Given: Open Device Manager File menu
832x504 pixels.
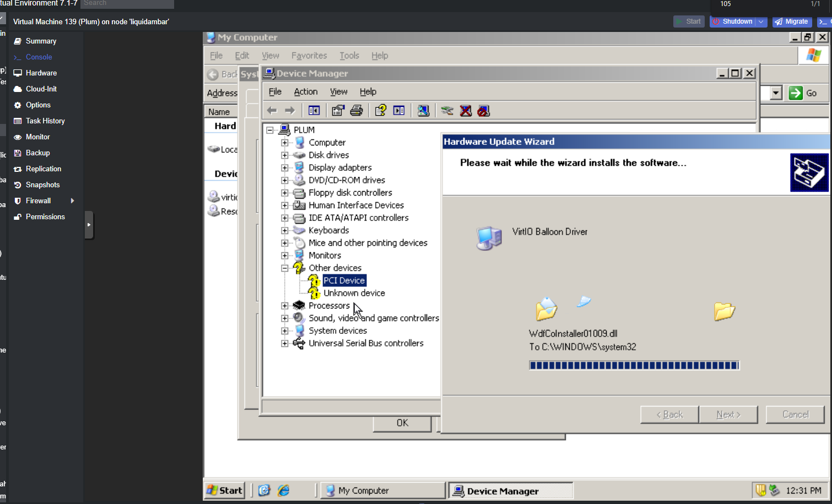Looking at the screenshot, I should pyautogui.click(x=275, y=92).
